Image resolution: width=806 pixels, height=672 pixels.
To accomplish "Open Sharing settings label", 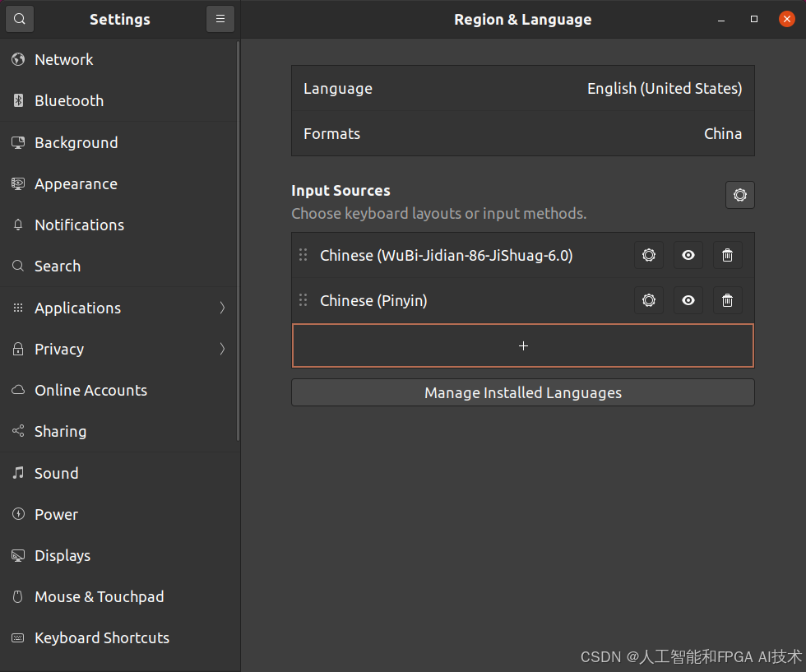I will [x=60, y=431].
